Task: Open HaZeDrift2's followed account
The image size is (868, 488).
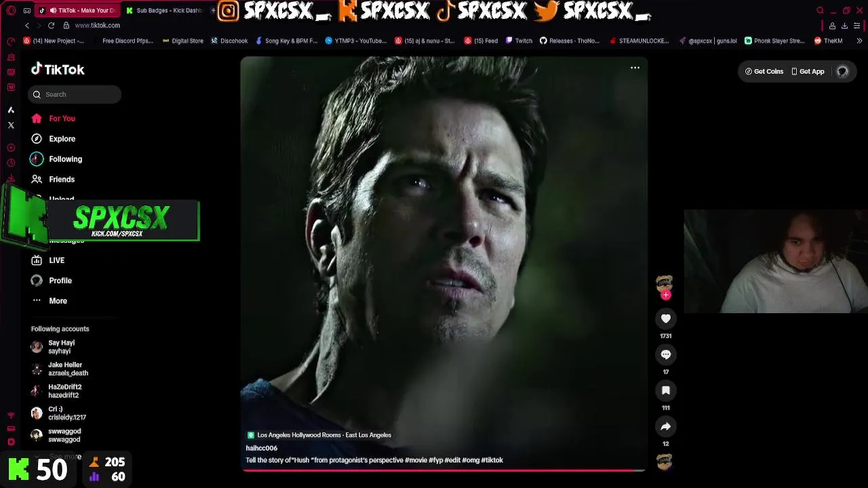Action: [56, 391]
